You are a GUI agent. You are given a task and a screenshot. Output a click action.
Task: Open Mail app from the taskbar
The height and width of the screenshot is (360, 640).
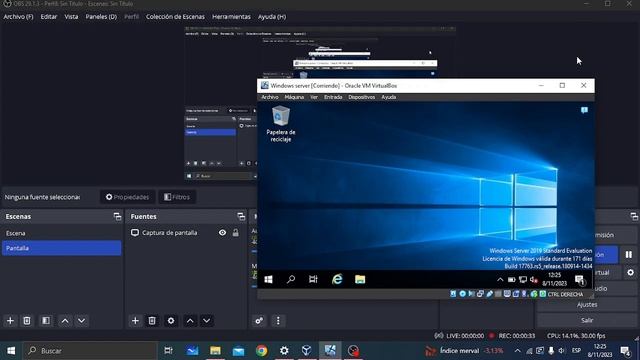(x=238, y=351)
